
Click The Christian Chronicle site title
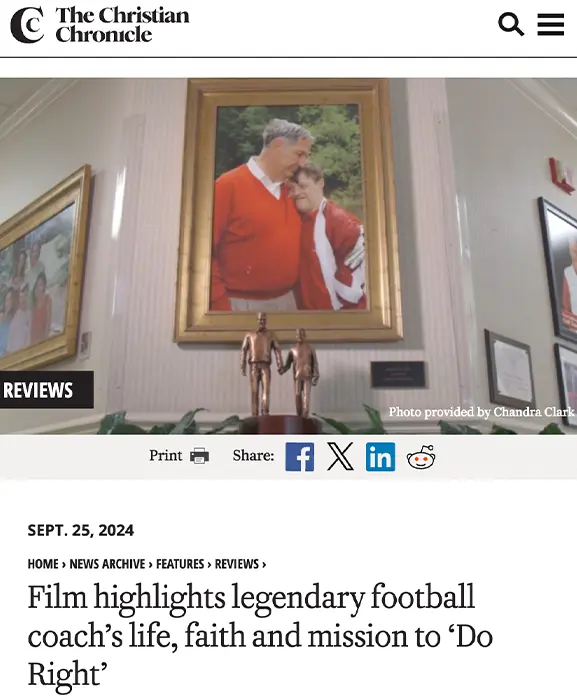(122, 25)
